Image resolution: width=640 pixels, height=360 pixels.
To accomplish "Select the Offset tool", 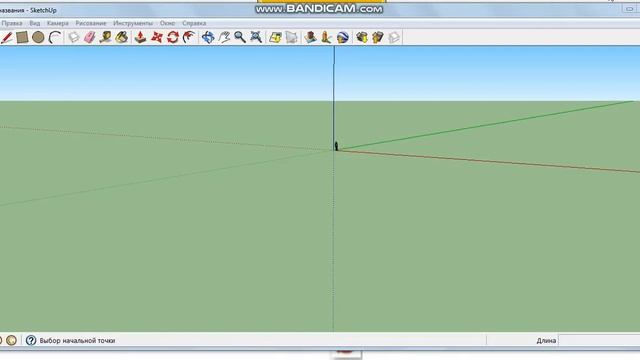I will click(x=189, y=38).
